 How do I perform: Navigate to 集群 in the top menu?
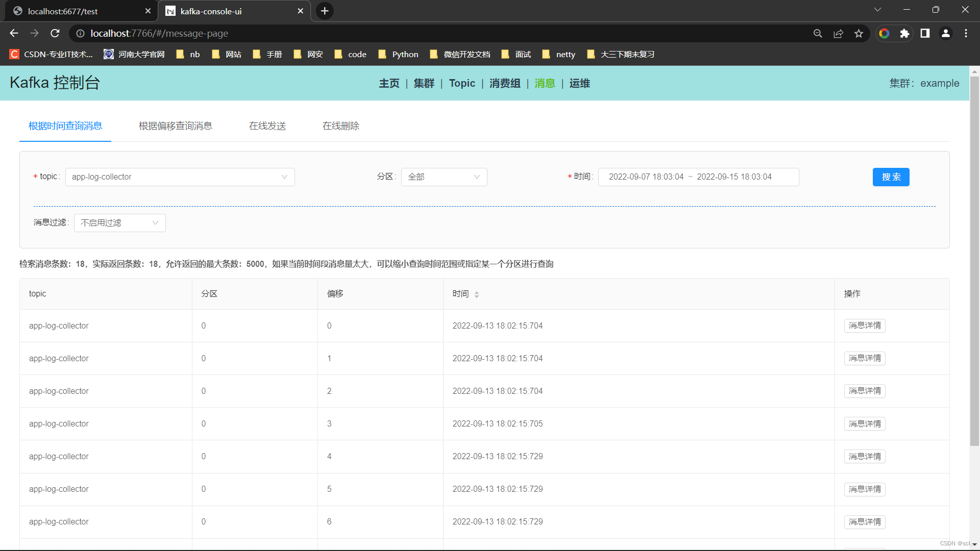tap(424, 83)
